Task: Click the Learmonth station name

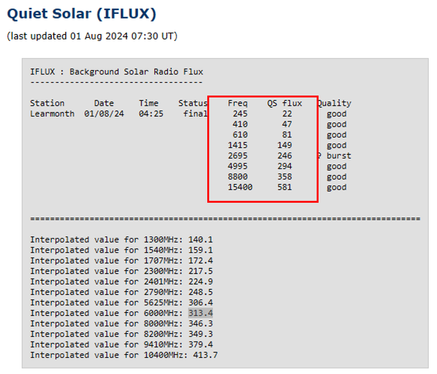Action: [x=52, y=114]
